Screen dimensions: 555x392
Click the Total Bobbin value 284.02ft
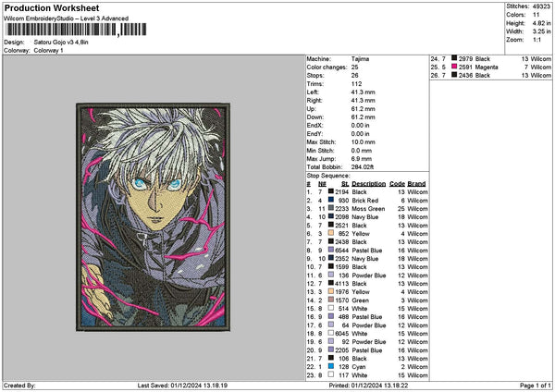pyautogui.click(x=363, y=167)
